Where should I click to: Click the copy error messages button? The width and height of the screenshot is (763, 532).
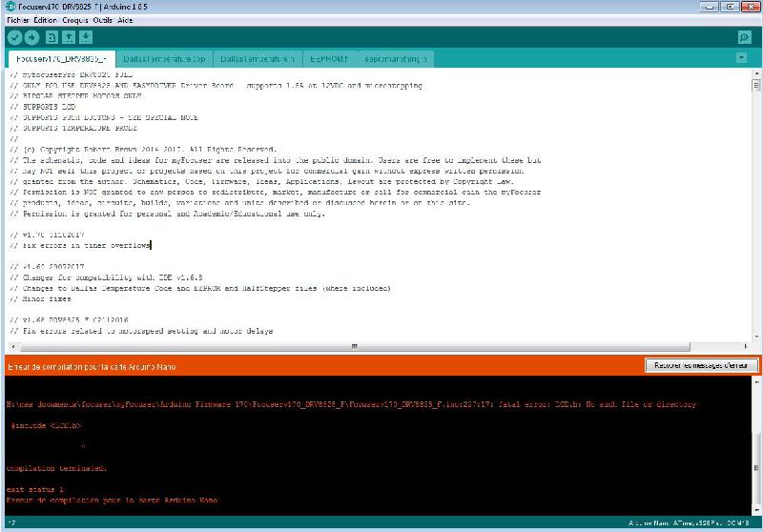click(x=701, y=365)
